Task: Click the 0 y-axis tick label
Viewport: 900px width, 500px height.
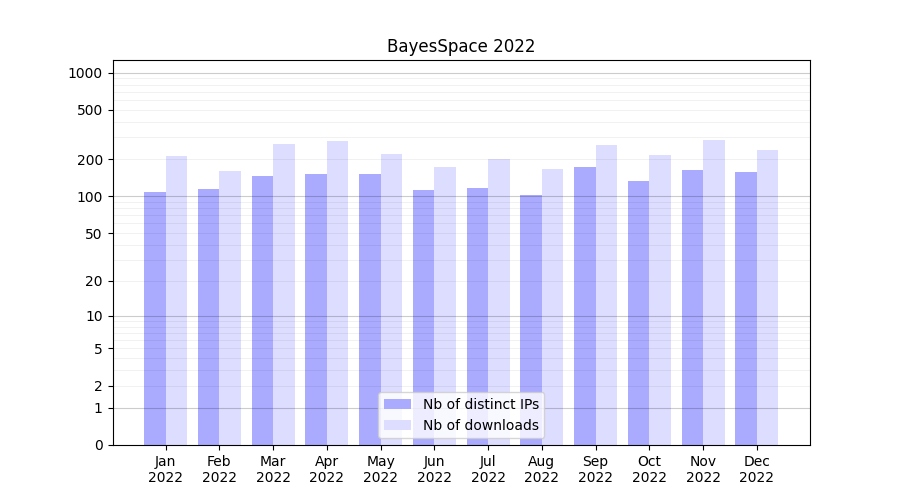Action: click(x=98, y=445)
